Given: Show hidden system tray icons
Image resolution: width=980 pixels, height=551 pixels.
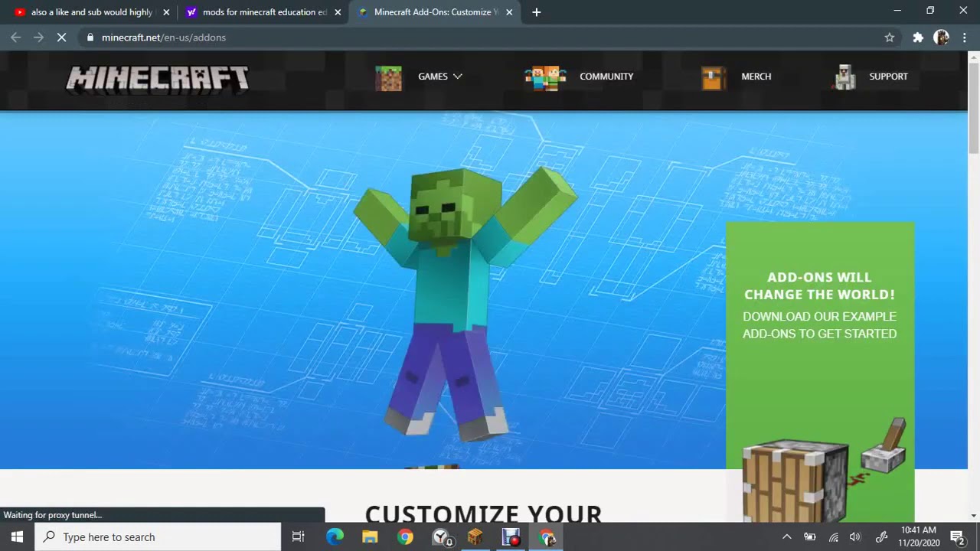Looking at the screenshot, I should pos(786,537).
